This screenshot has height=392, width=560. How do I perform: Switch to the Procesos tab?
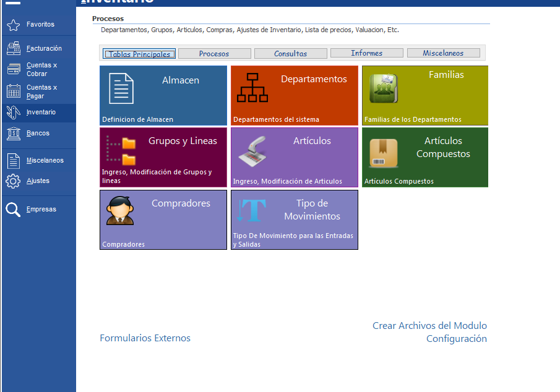tap(214, 54)
